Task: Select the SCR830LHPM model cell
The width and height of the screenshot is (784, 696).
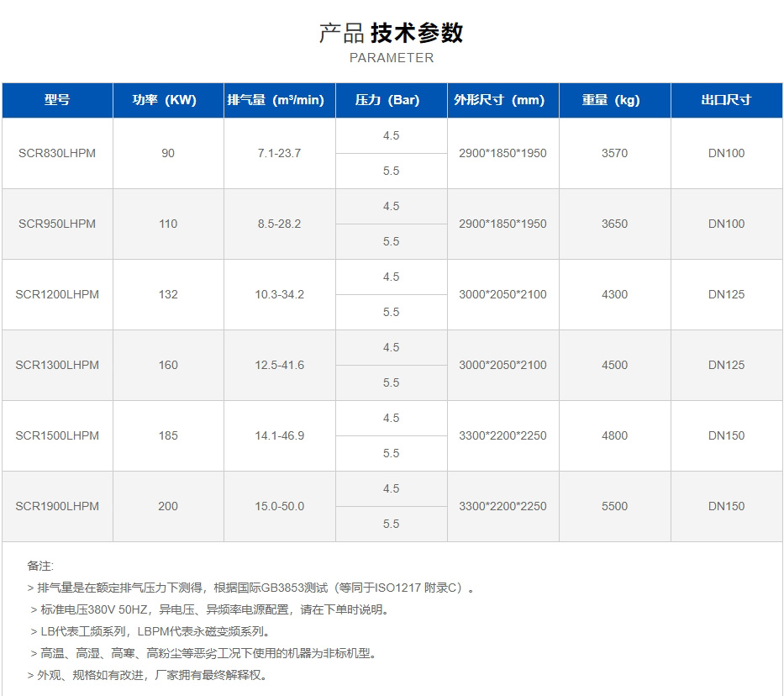Action: pos(57,154)
